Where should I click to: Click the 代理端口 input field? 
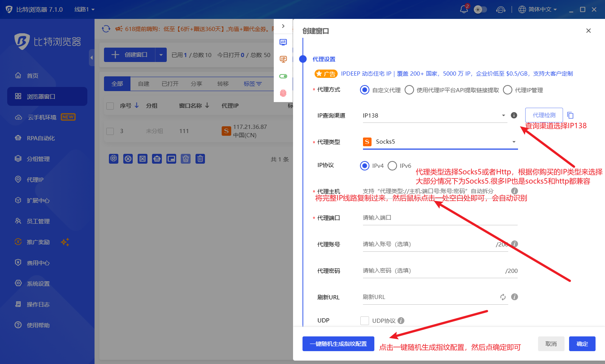[440, 218]
